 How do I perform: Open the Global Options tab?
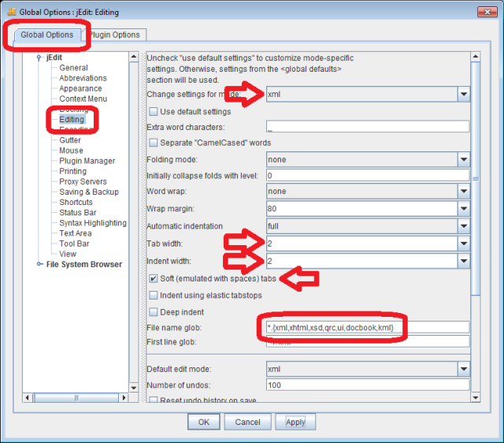(47, 35)
